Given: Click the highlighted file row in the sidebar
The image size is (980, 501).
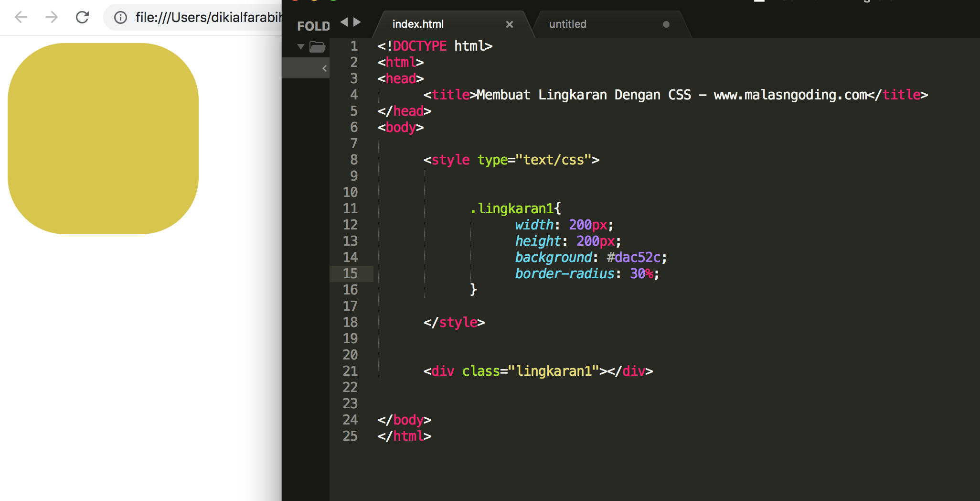Looking at the screenshot, I should [306, 68].
